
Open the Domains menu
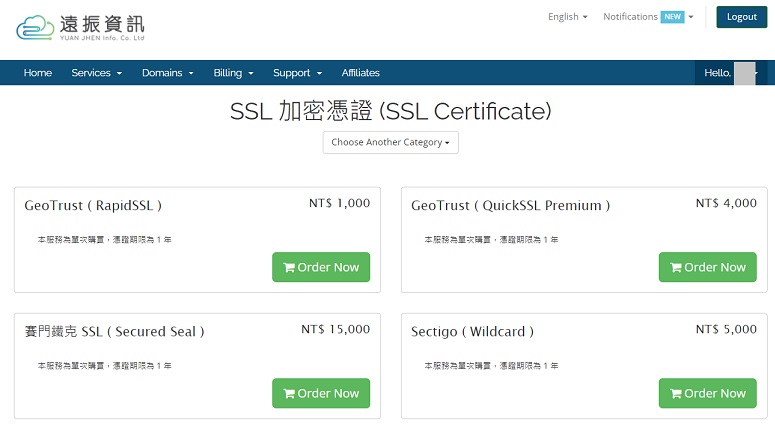168,73
